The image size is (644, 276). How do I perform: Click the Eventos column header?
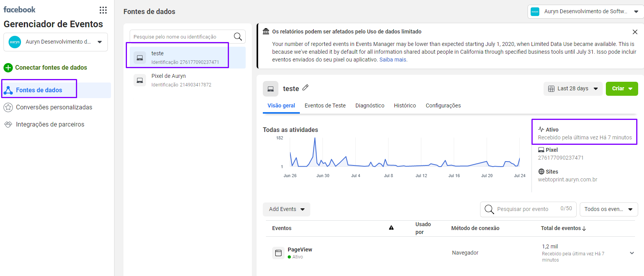(282, 229)
